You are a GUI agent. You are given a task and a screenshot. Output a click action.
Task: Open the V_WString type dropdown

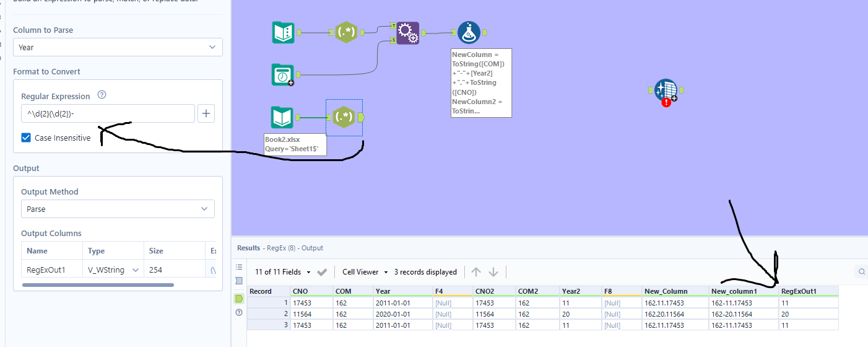113,270
